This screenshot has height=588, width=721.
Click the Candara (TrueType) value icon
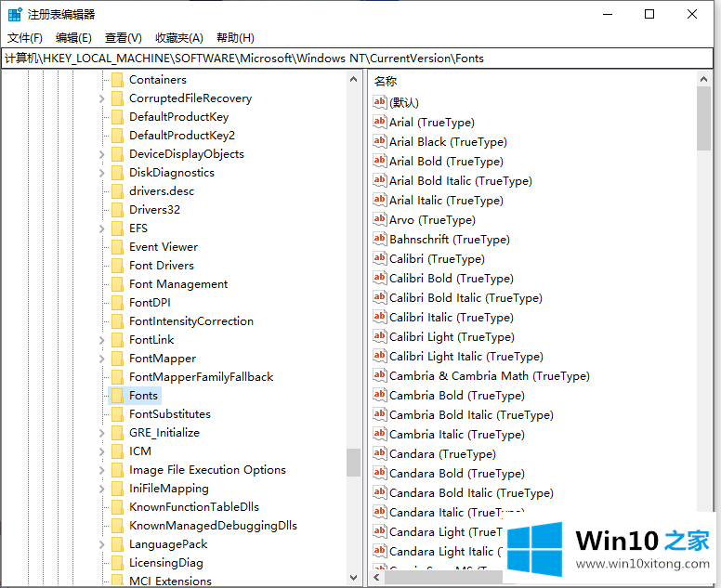pyautogui.click(x=379, y=453)
